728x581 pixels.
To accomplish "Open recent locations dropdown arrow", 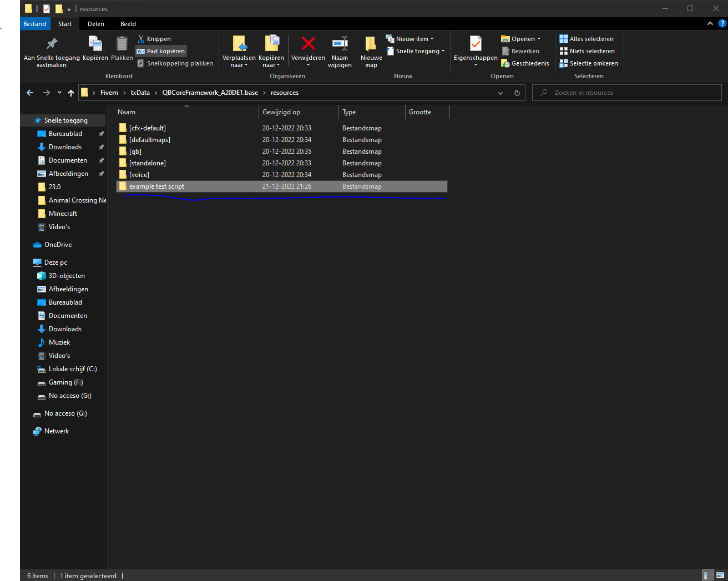I will pyautogui.click(x=59, y=93).
